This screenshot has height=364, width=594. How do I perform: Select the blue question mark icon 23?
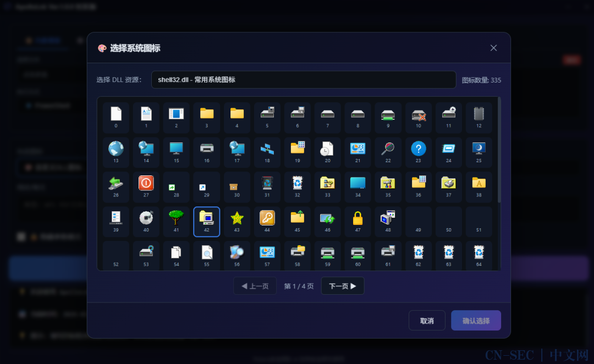(x=418, y=152)
